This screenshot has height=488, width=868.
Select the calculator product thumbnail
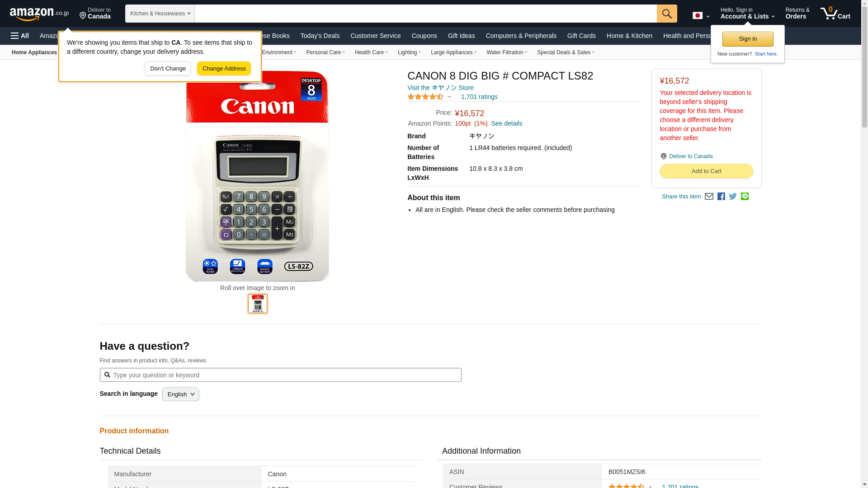point(258,304)
